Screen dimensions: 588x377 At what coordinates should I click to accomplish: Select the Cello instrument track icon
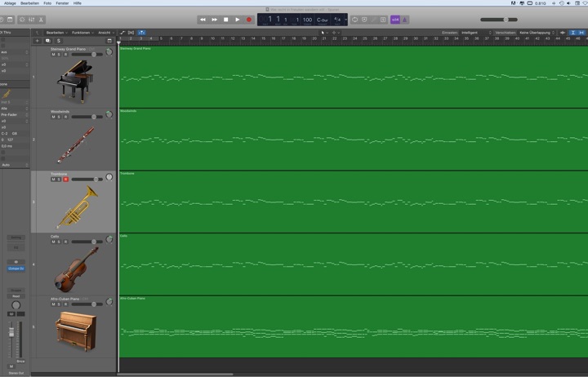77,269
